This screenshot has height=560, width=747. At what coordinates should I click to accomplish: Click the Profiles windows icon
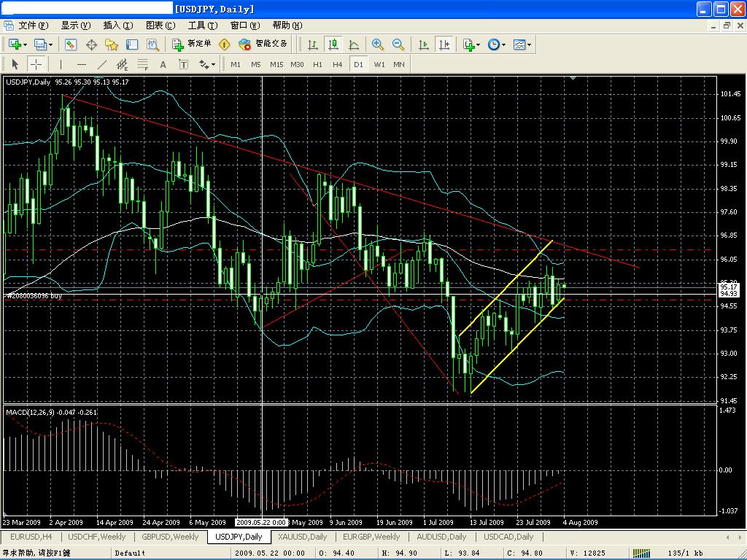coord(40,44)
